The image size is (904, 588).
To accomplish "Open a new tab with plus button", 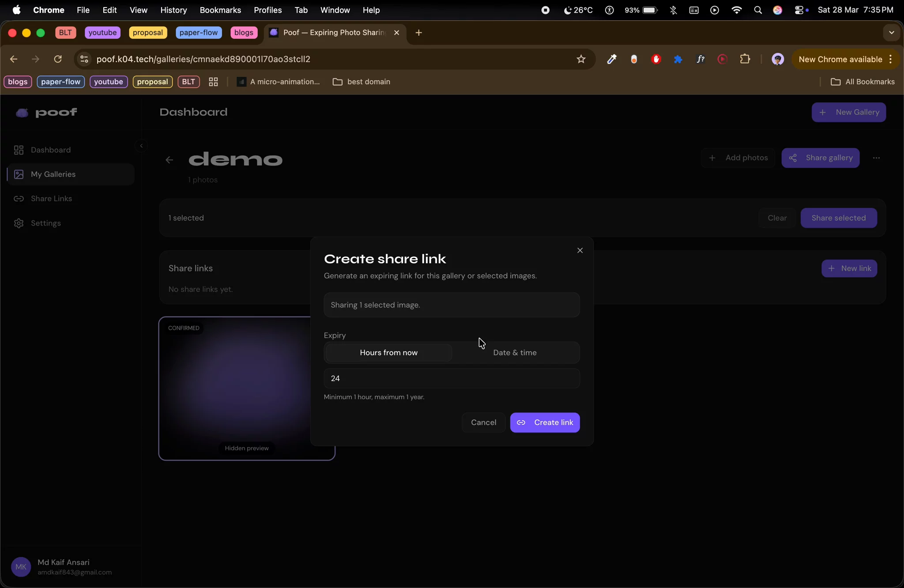I will point(419,33).
